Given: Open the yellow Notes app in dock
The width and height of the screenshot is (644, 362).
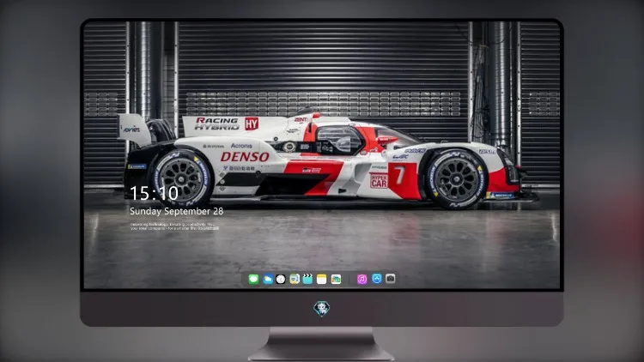Looking at the screenshot, I should 322,279.
